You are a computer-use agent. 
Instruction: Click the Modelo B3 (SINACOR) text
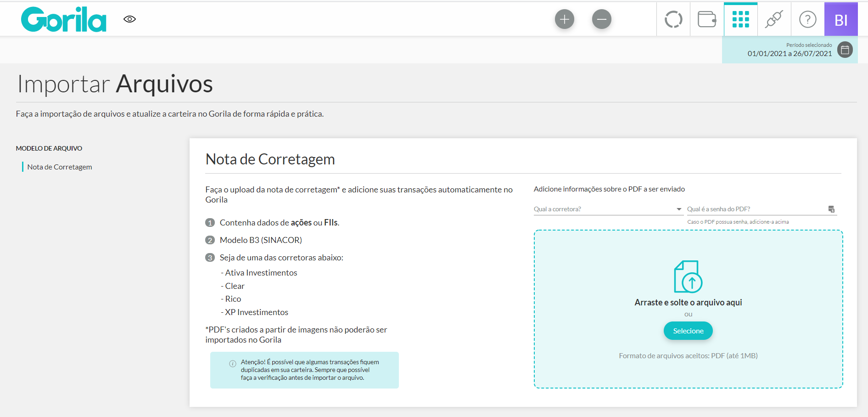[x=261, y=240]
